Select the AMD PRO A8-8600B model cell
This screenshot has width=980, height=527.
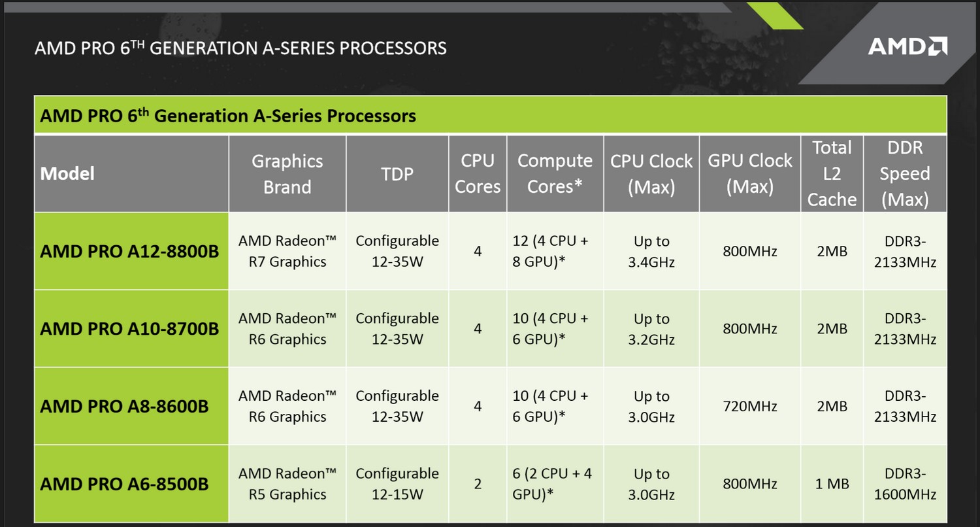coord(131,406)
